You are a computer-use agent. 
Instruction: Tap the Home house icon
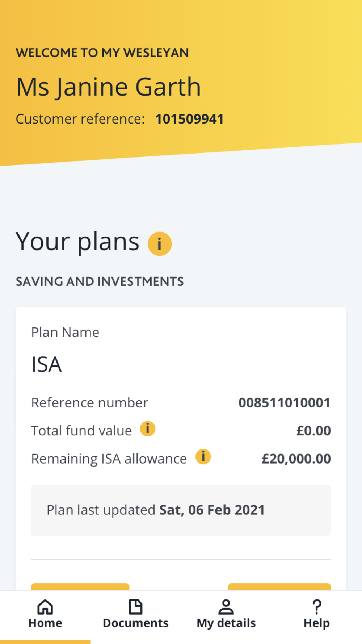[45, 607]
